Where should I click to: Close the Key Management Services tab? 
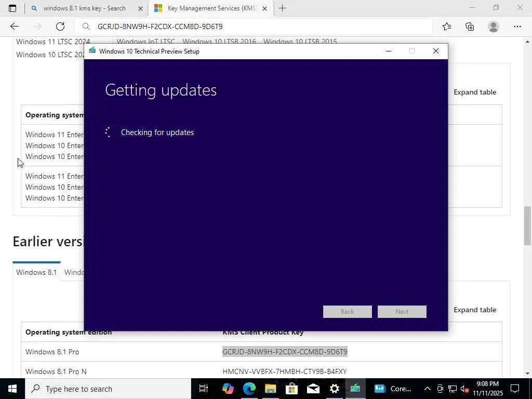265,8
